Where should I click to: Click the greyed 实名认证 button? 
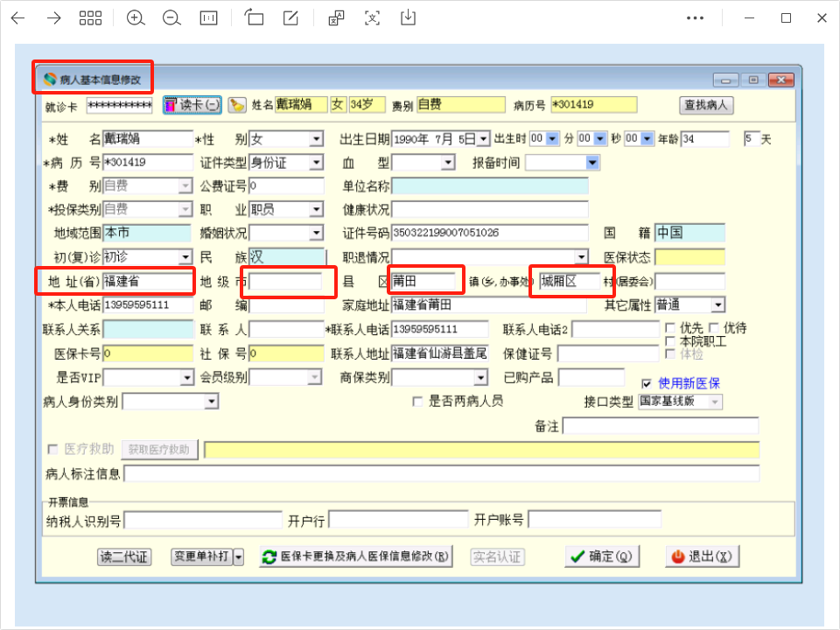click(497, 557)
